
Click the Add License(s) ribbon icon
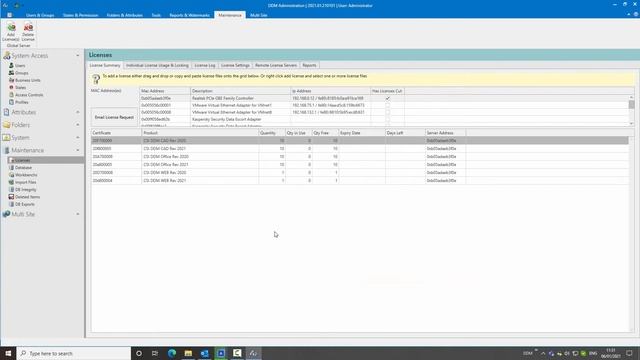pyautogui.click(x=11, y=31)
